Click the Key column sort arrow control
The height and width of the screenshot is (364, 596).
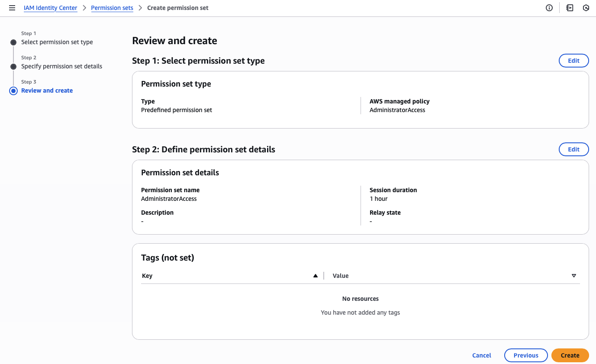point(316,275)
